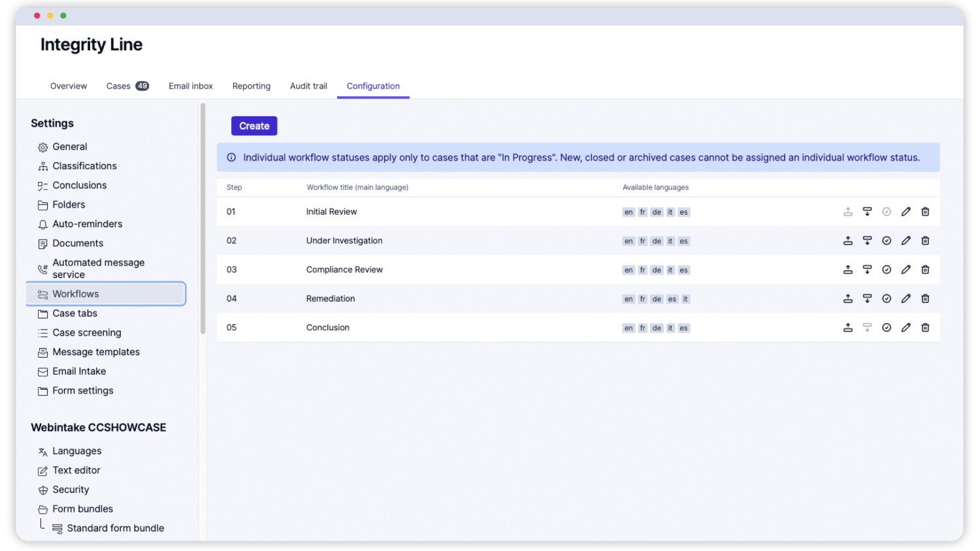
Task: Edit the Compliance Review workflow
Action: coord(906,270)
